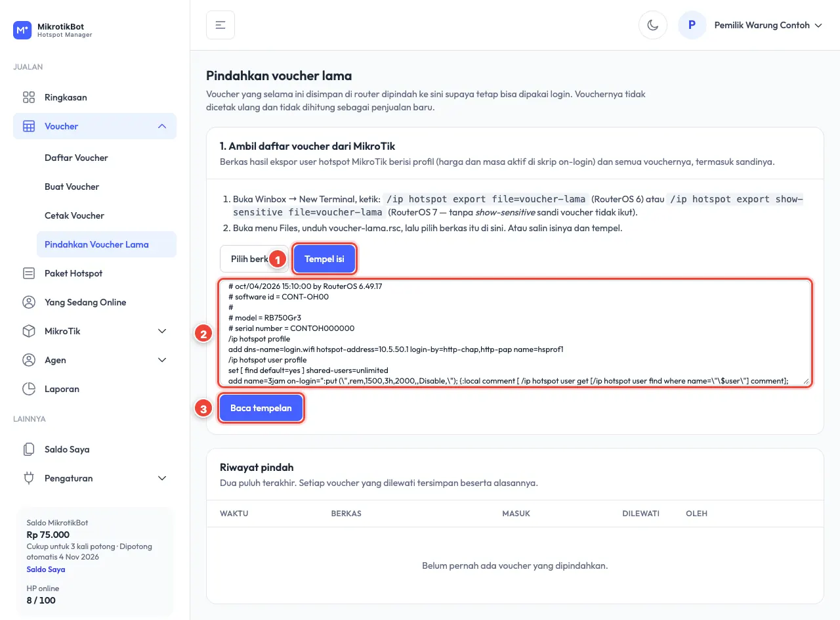Click inside the pasted export text area

(515, 333)
